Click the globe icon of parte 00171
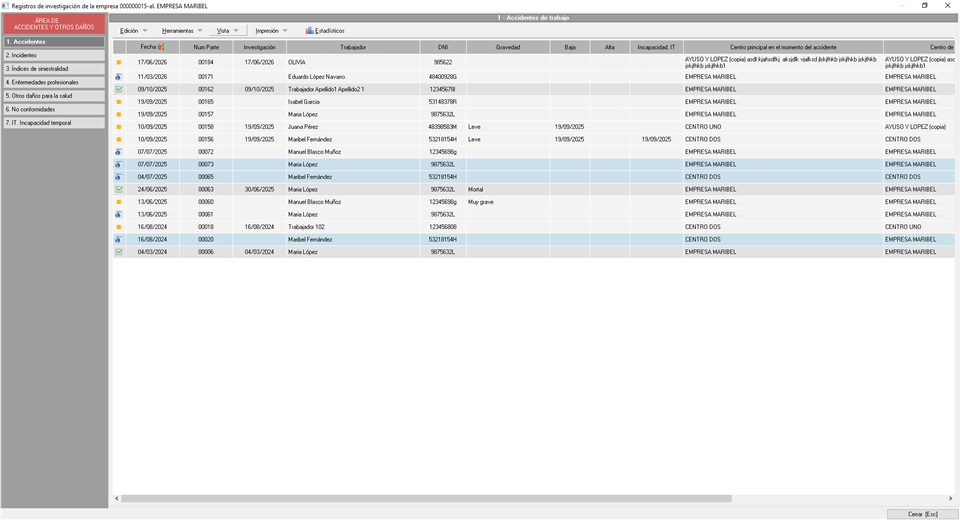The image size is (960, 520). point(119,77)
